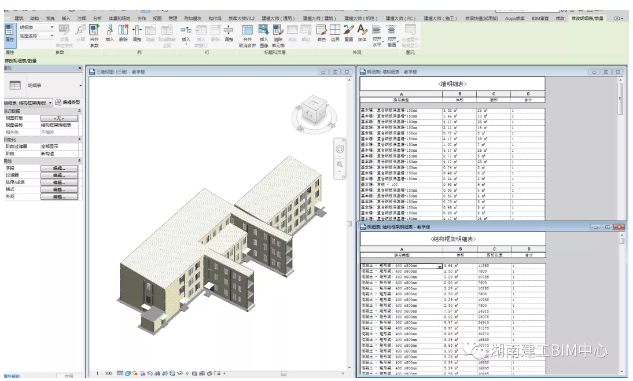Click the Edit Type button

coord(68,103)
